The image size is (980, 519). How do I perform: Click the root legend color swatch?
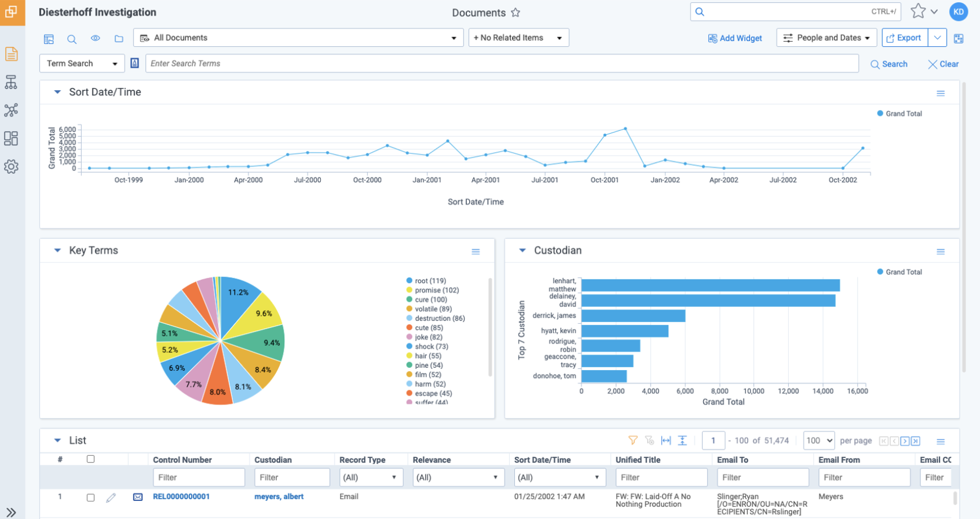(409, 280)
